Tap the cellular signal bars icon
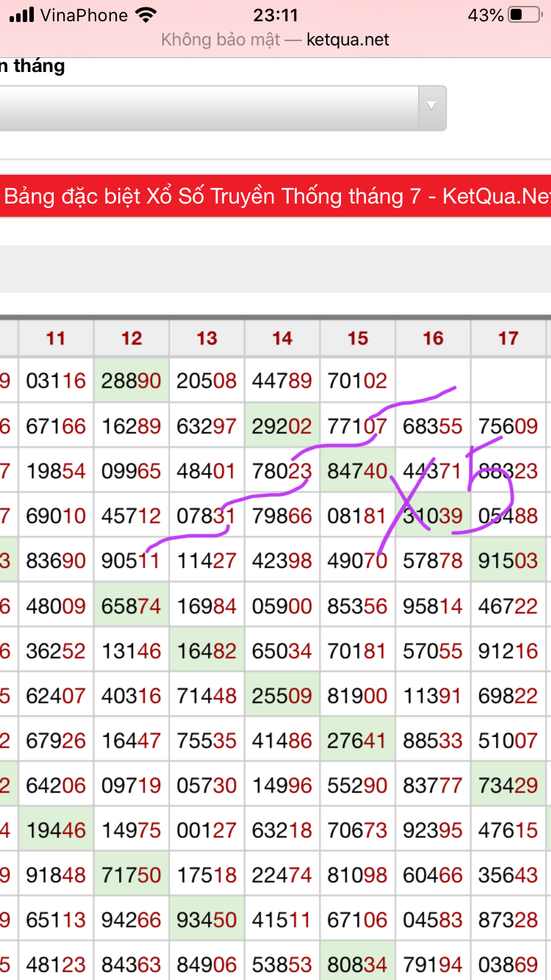This screenshot has height=980, width=551. point(22,15)
